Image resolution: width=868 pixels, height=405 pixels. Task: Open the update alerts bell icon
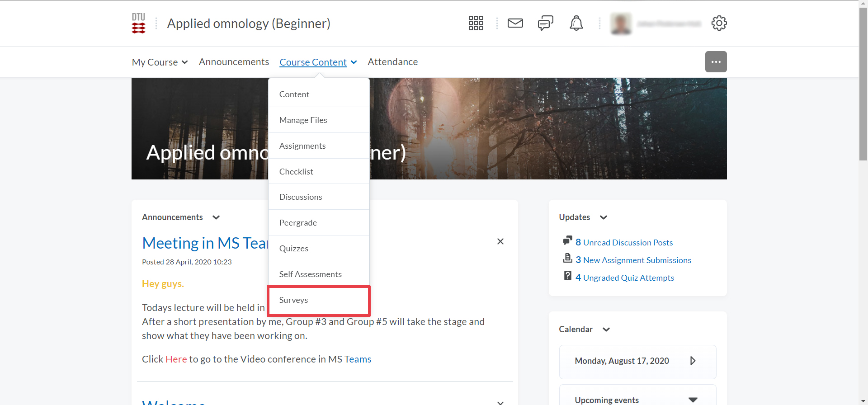coord(576,23)
